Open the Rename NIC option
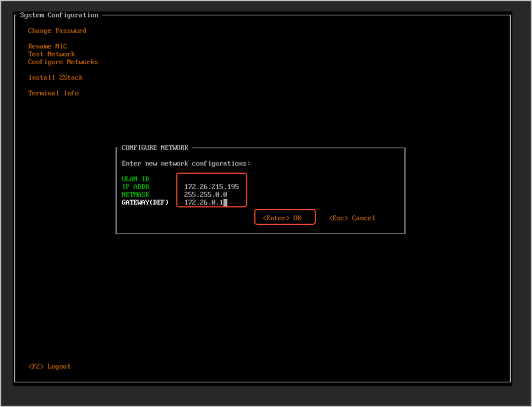This screenshot has height=407, width=532. pos(47,46)
